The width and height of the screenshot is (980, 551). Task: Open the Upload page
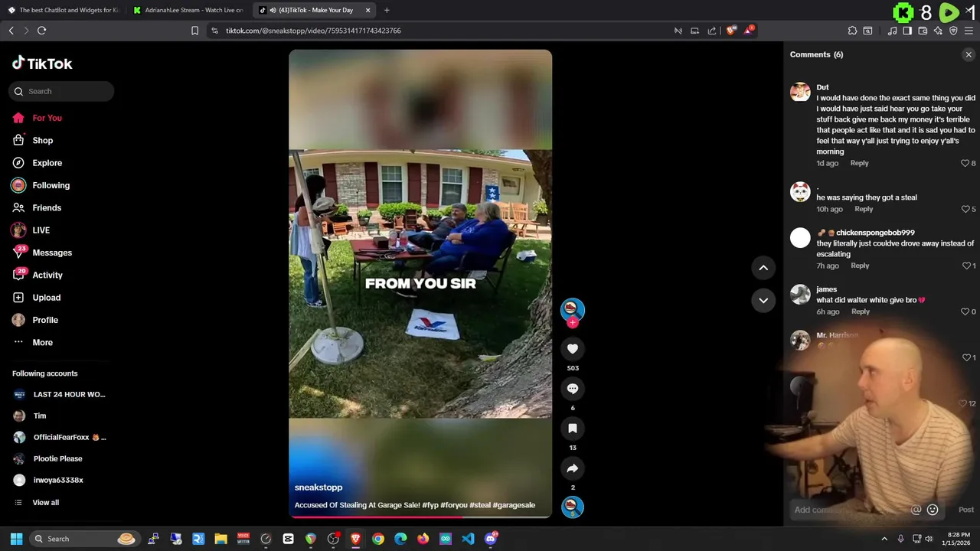pos(46,298)
